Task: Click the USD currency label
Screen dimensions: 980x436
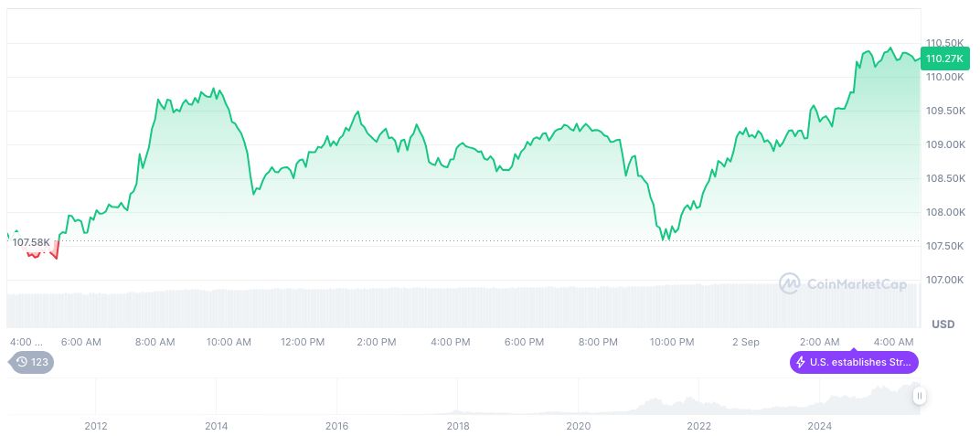Action: point(943,324)
